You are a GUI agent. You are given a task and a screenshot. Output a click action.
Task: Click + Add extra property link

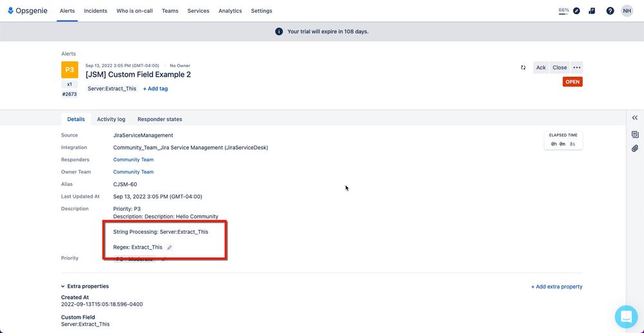tap(556, 287)
